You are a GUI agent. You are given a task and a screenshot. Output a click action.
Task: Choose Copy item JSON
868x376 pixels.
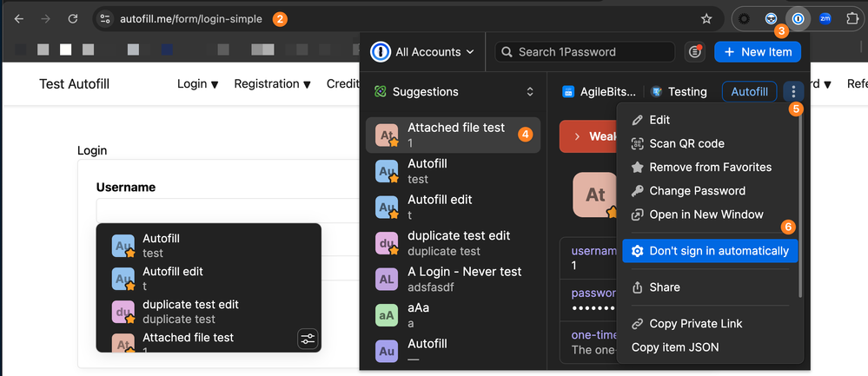coord(710,347)
